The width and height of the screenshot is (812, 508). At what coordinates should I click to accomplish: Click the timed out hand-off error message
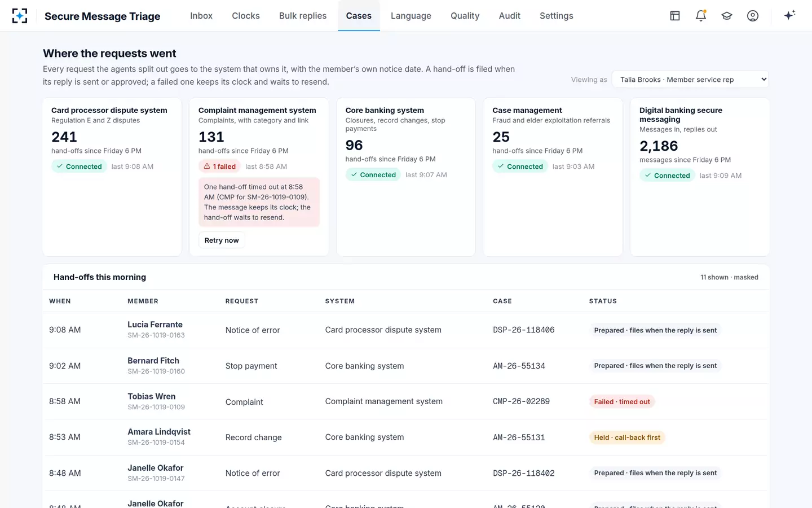pos(259,202)
